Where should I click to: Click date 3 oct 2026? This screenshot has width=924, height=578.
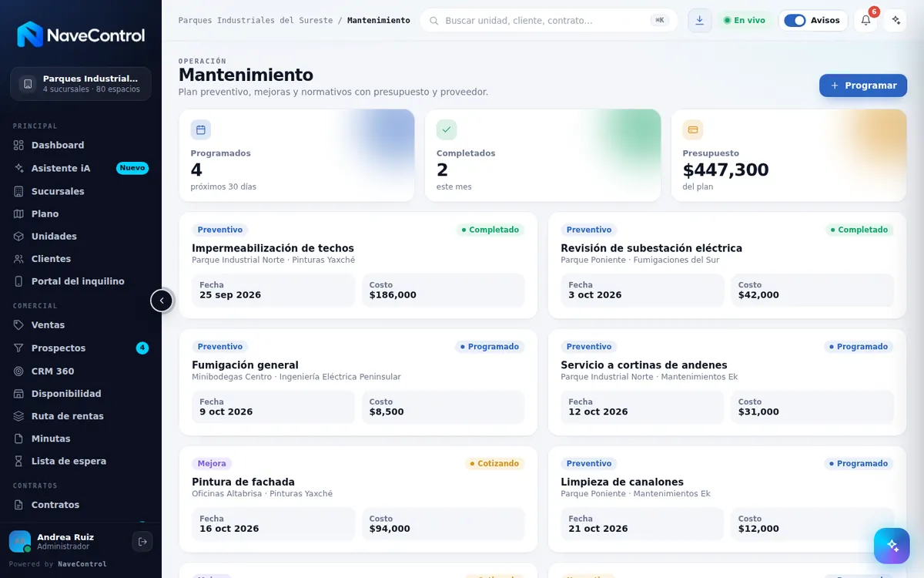(595, 295)
